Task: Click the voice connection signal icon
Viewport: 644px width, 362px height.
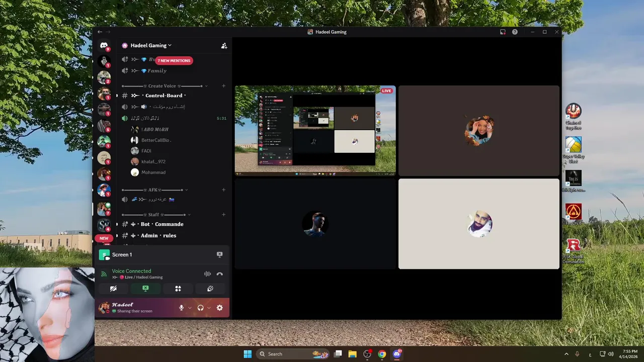Action: 104,274
